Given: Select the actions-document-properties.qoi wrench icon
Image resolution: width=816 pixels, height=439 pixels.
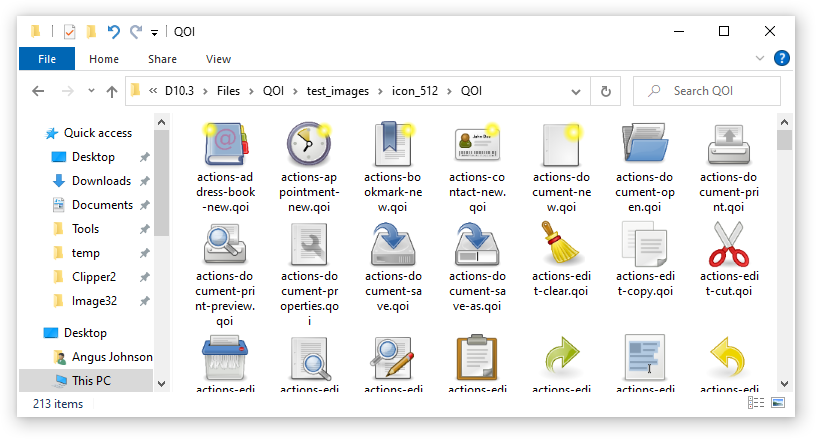Looking at the screenshot, I should coord(309,244).
